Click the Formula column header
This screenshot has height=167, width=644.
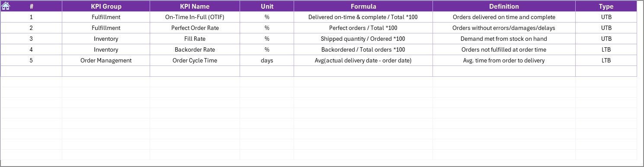tap(363, 7)
